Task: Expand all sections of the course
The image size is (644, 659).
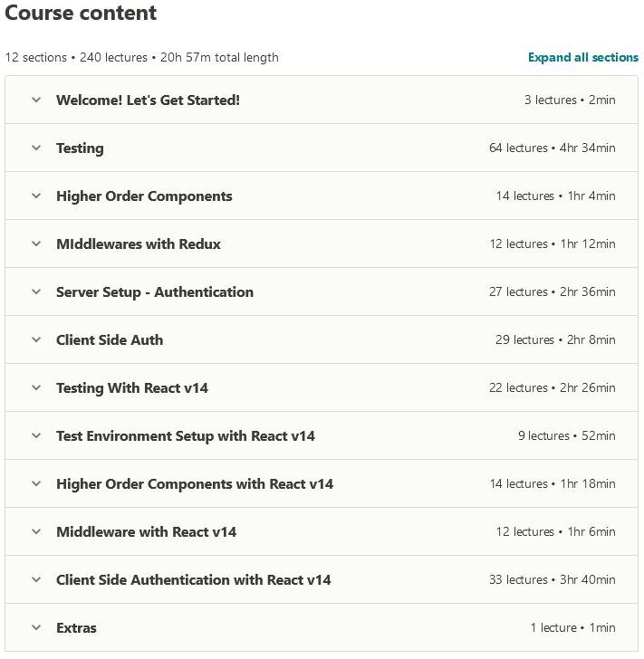Action: click(582, 57)
